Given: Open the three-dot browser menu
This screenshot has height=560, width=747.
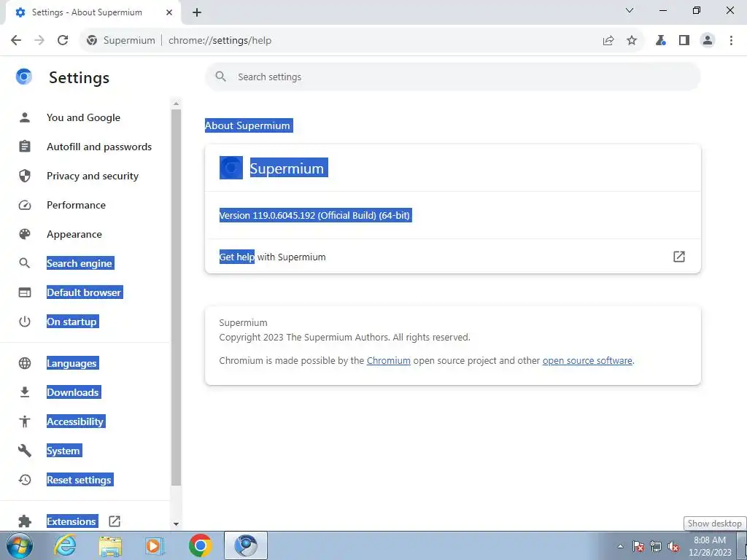Looking at the screenshot, I should (x=731, y=41).
